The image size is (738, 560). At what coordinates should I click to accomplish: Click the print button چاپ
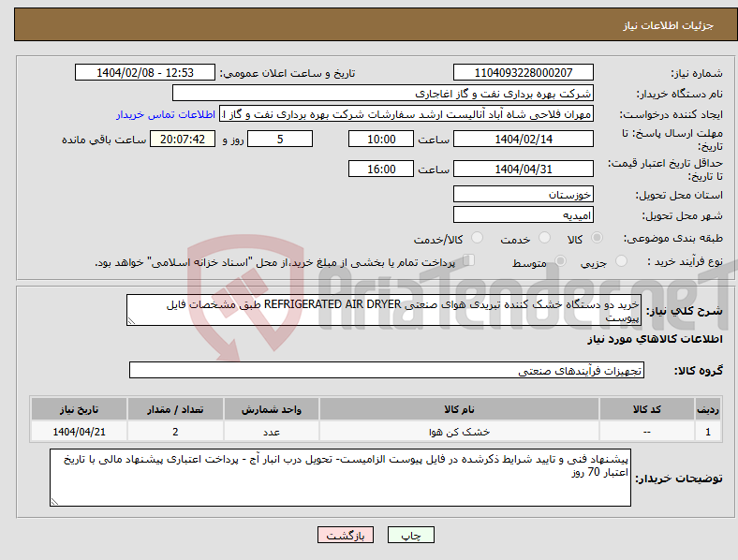pyautogui.click(x=411, y=535)
